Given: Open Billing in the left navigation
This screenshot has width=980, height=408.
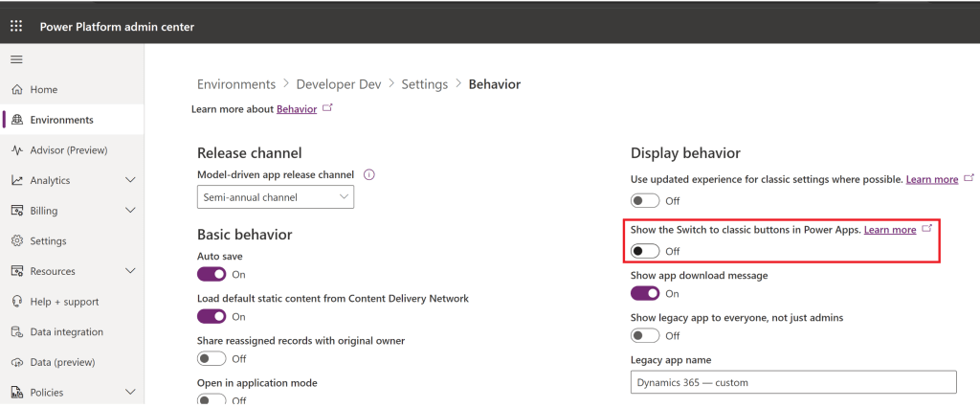Looking at the screenshot, I should pyautogui.click(x=44, y=211).
